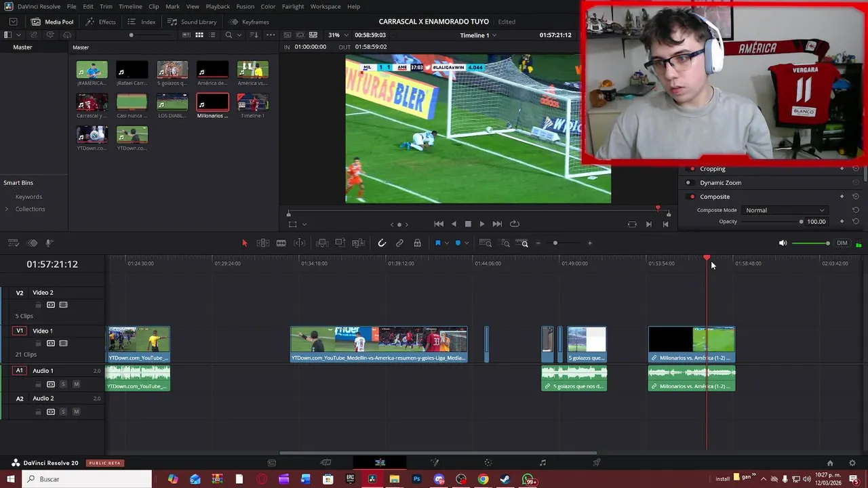Open the Keyframes panel button
The height and width of the screenshot is (488, 868).
point(250,22)
